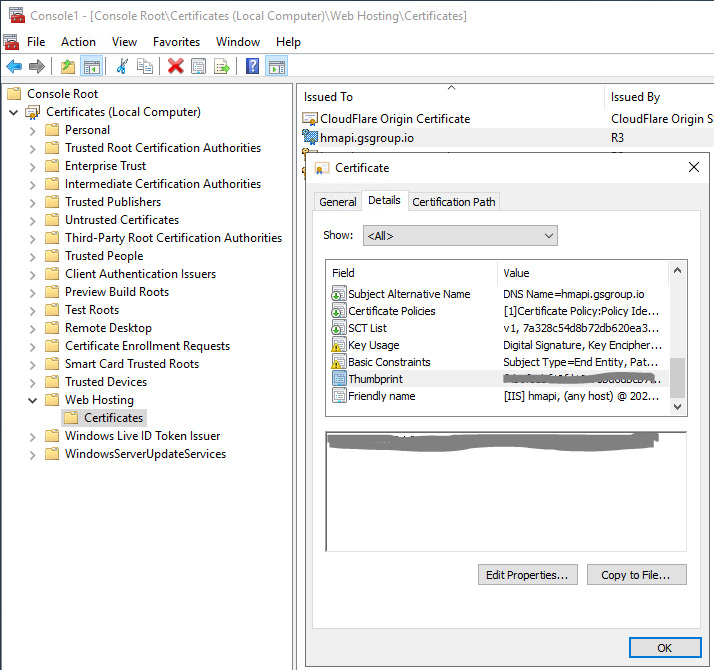
Task: Expand the Untrusted Certificates node
Action: pyautogui.click(x=32, y=220)
